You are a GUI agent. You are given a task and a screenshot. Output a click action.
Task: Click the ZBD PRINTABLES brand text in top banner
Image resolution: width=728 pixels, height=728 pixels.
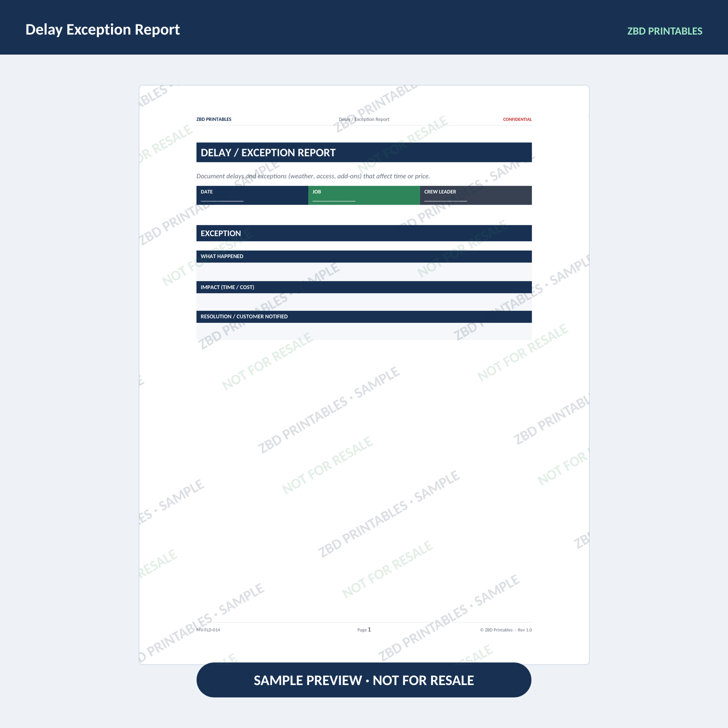pyautogui.click(x=664, y=31)
